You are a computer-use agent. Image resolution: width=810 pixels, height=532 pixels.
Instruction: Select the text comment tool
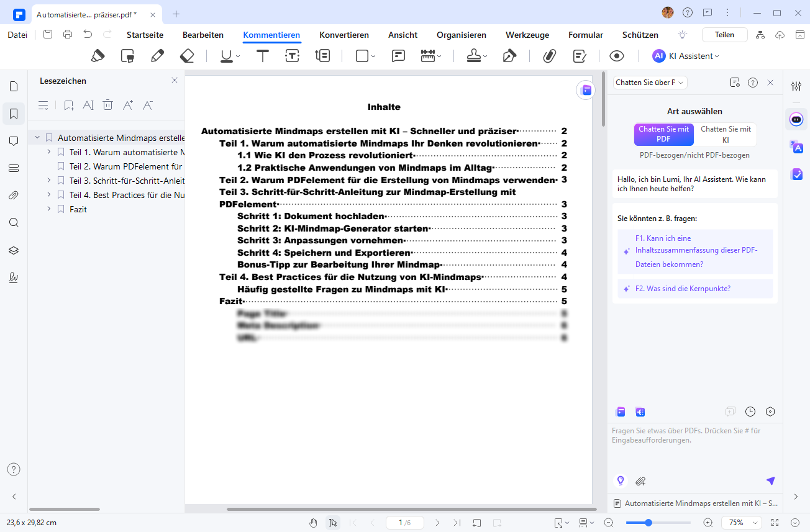click(x=263, y=56)
